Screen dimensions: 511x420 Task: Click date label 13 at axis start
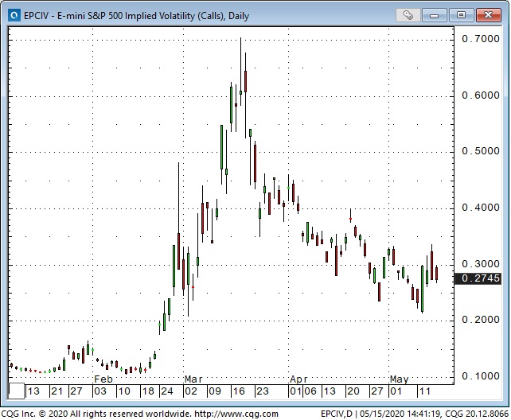pyautogui.click(x=33, y=391)
